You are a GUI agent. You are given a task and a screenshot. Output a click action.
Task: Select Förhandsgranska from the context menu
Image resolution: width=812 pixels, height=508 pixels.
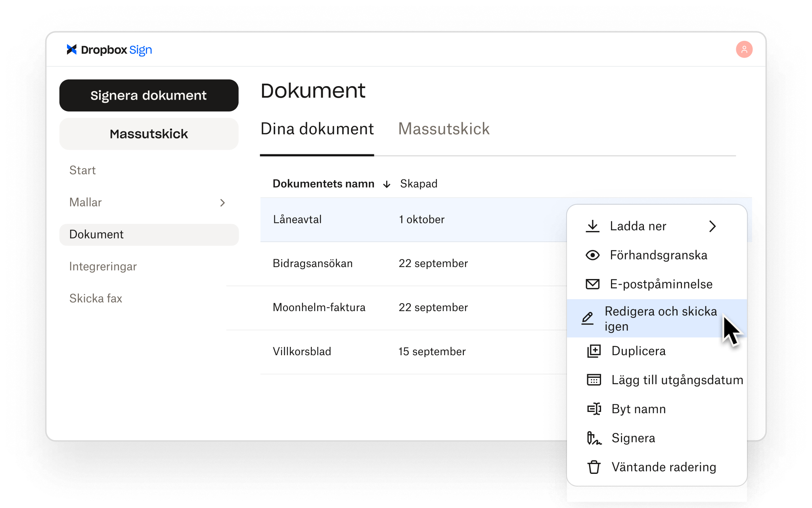click(x=657, y=255)
